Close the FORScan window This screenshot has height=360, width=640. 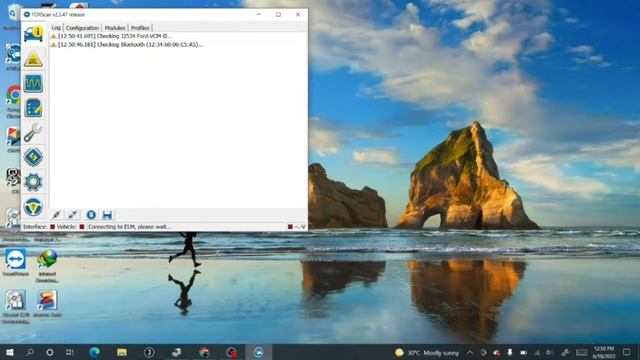[x=298, y=14]
